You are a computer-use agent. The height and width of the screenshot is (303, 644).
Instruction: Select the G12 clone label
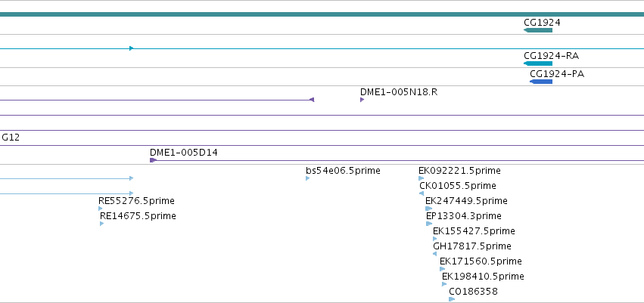[11, 138]
